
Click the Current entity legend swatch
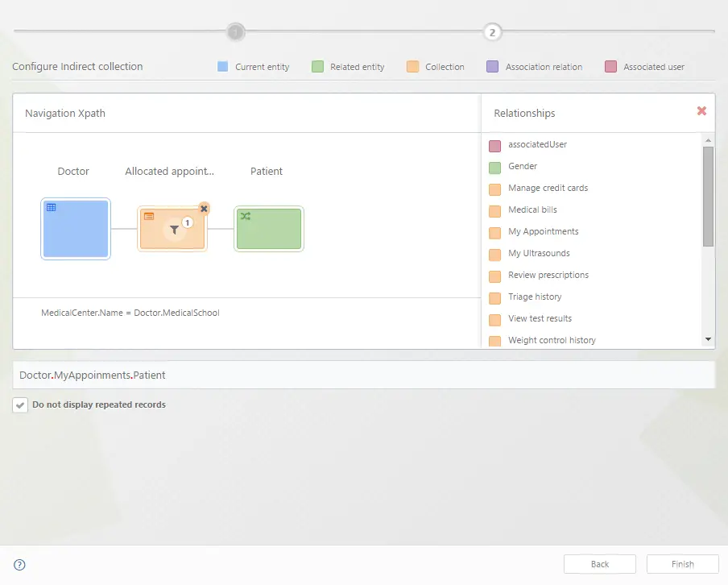tap(223, 66)
